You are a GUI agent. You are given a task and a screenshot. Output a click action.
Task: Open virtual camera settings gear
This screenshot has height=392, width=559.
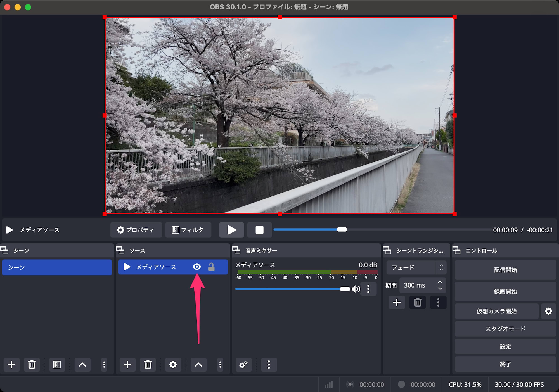click(x=548, y=311)
